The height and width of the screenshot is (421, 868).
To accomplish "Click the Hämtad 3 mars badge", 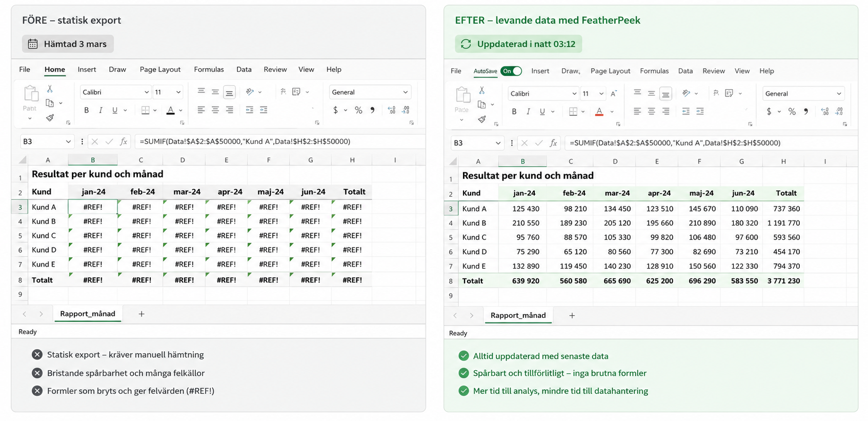I will click(68, 44).
